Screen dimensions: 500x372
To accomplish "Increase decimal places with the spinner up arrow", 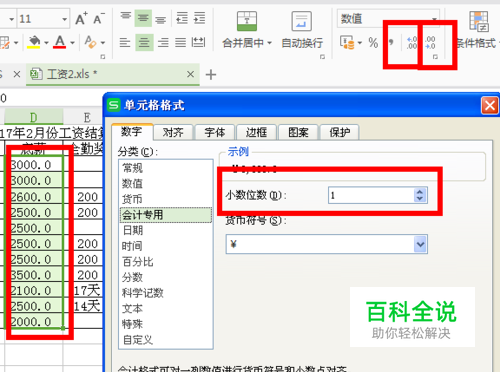I will [420, 191].
